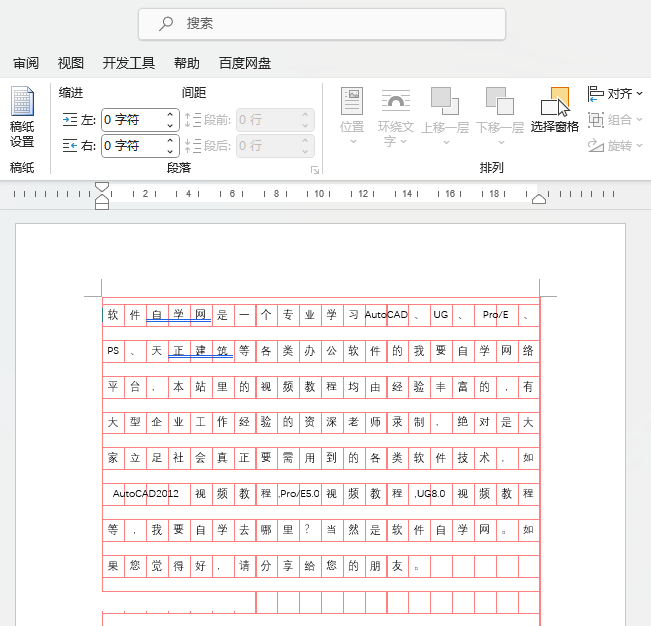
Task: Decrease the right indent value with the down arrow
Action: 170,152
